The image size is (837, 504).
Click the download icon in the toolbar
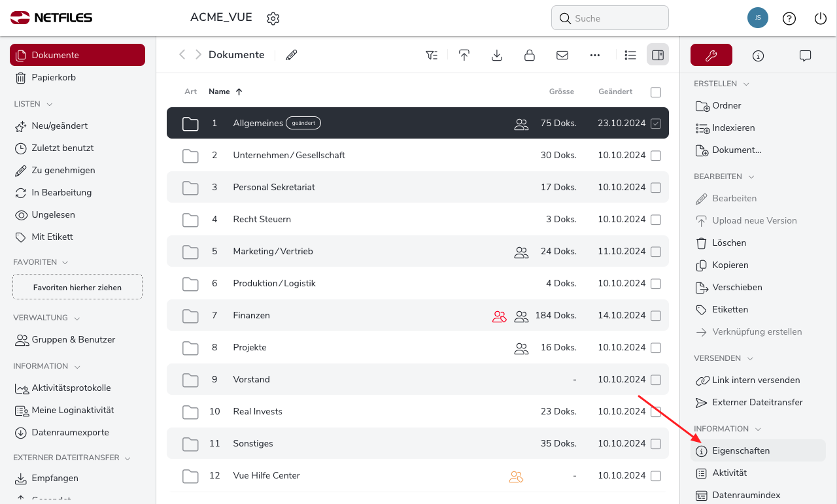[x=496, y=55]
